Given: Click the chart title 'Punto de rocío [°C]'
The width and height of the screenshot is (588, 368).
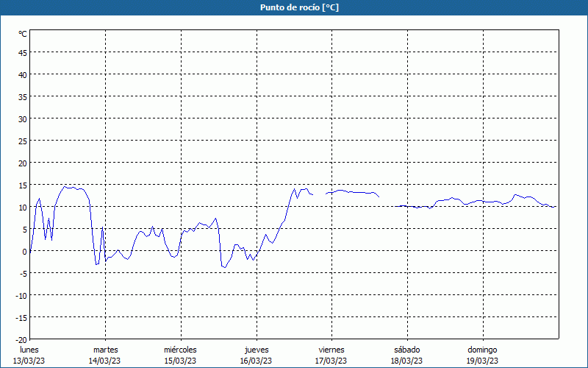Looking at the screenshot, I should tap(299, 7).
